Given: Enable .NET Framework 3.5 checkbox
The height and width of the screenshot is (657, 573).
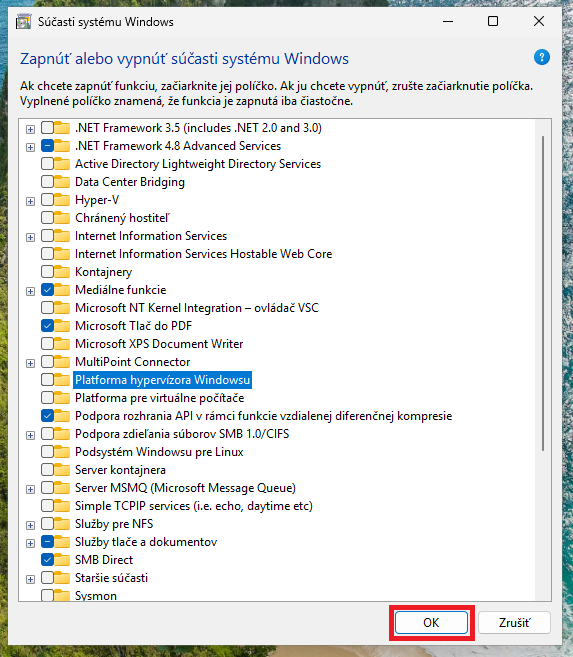Looking at the screenshot, I should coord(47,128).
